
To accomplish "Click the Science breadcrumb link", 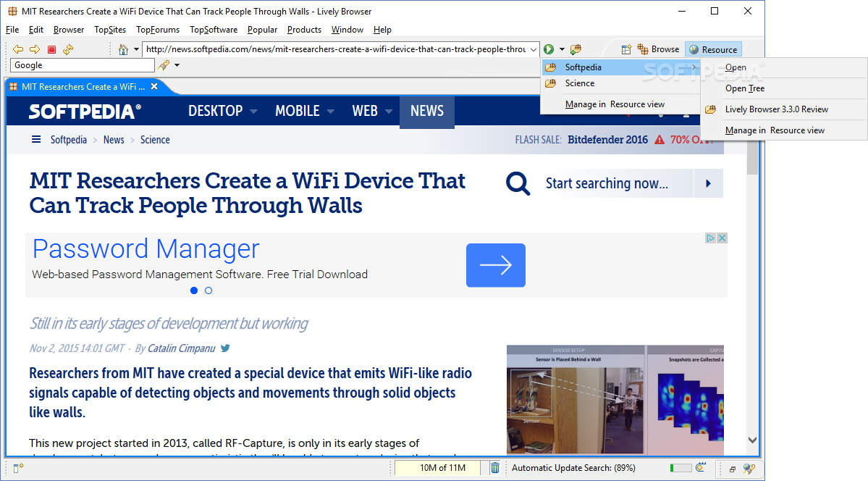I will coord(155,140).
